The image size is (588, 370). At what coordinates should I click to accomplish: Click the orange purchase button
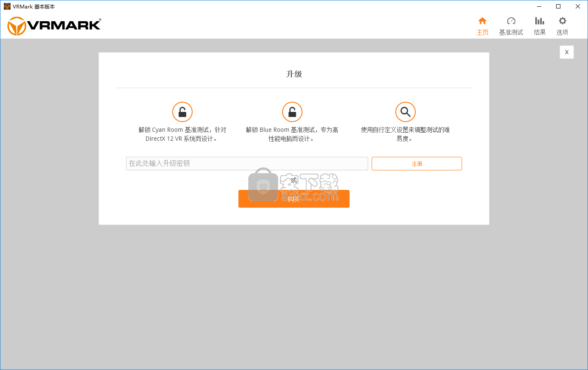[294, 199]
